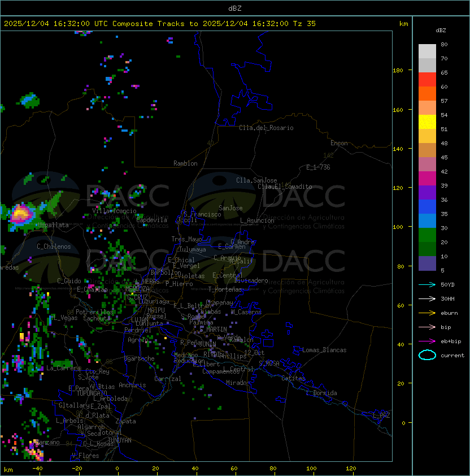Viewport: 470px width, 476px height.
Task: Click the white 30HM arrow legend icon
Action: pyautogui.click(x=427, y=298)
